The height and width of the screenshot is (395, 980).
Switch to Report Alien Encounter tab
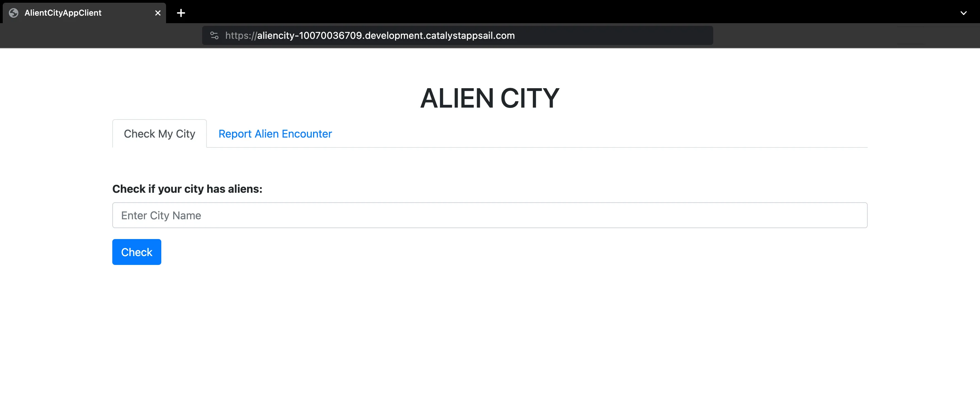click(275, 134)
